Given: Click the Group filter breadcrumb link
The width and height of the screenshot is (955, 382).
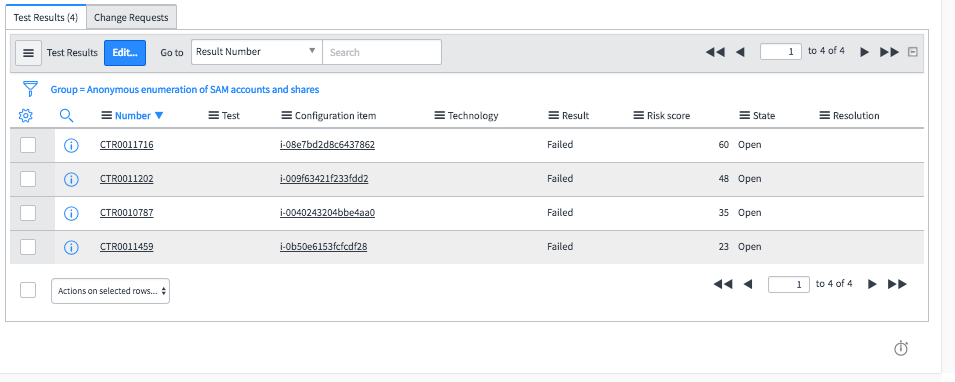Looking at the screenshot, I should coord(185,90).
